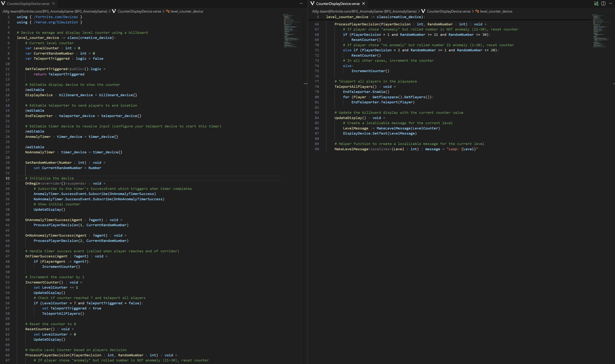Click Verse file icon in right breadcrumb path
The width and height of the screenshot is (615, 364).
tap(423, 11)
